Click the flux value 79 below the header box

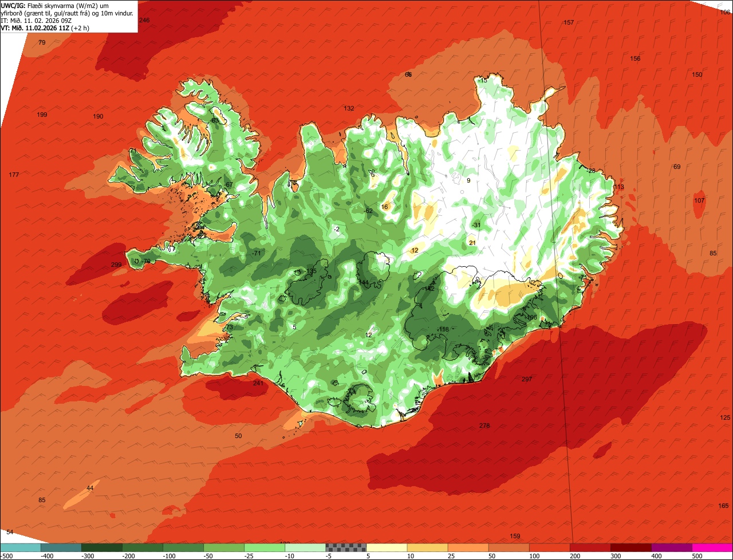coord(42,43)
